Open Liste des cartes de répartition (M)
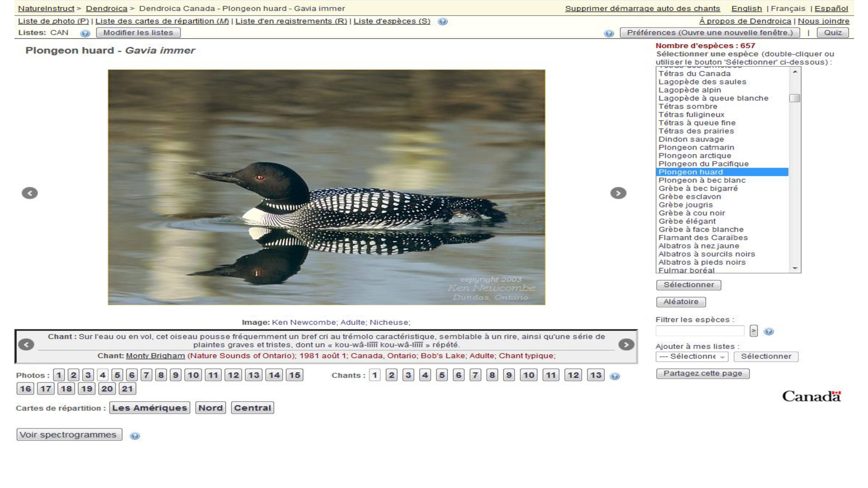This screenshot has width=868, height=488. 162,21
